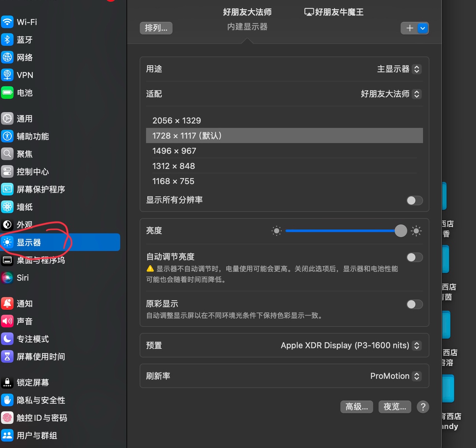
Task: Open Privacy & Security (隐私与安全性) hand icon
Action: (x=7, y=400)
